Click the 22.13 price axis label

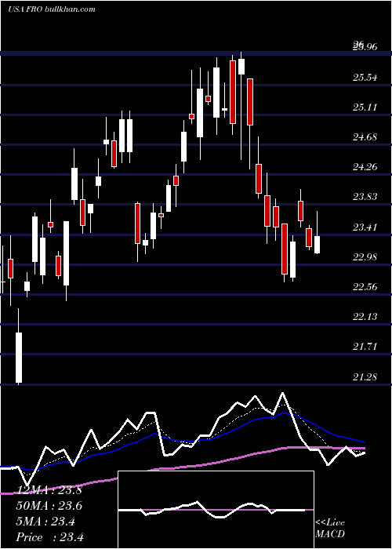(x=365, y=317)
